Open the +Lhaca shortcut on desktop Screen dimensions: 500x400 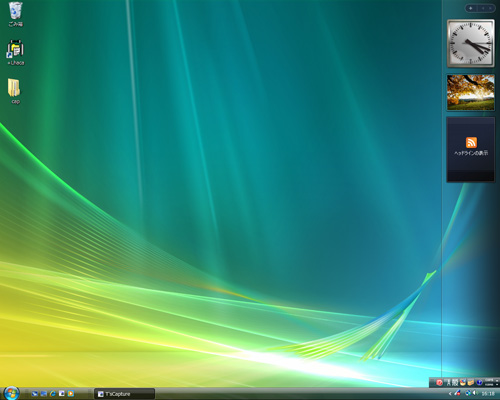[15, 53]
